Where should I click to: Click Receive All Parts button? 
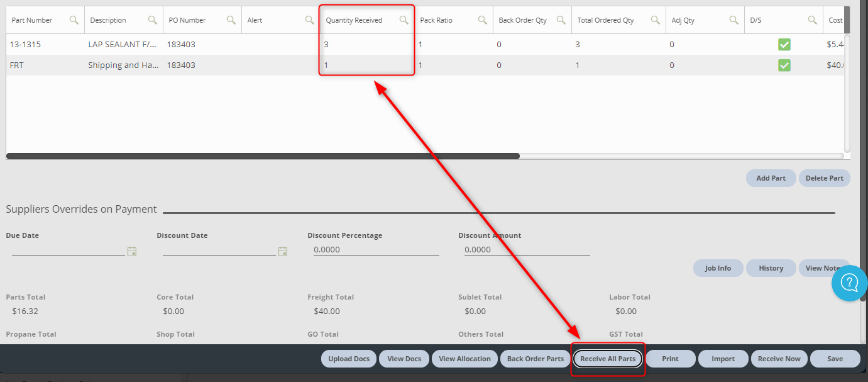click(608, 359)
